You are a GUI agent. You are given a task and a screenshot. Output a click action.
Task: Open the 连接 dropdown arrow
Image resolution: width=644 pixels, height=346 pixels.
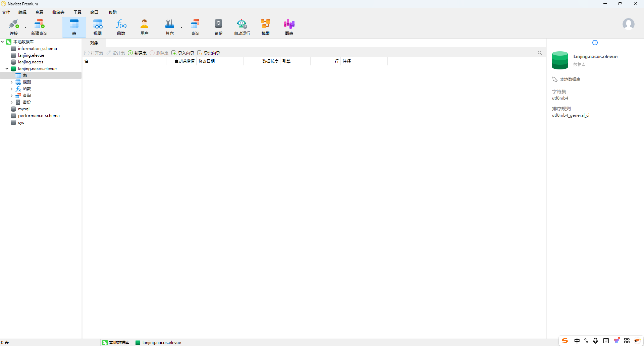tap(25, 27)
